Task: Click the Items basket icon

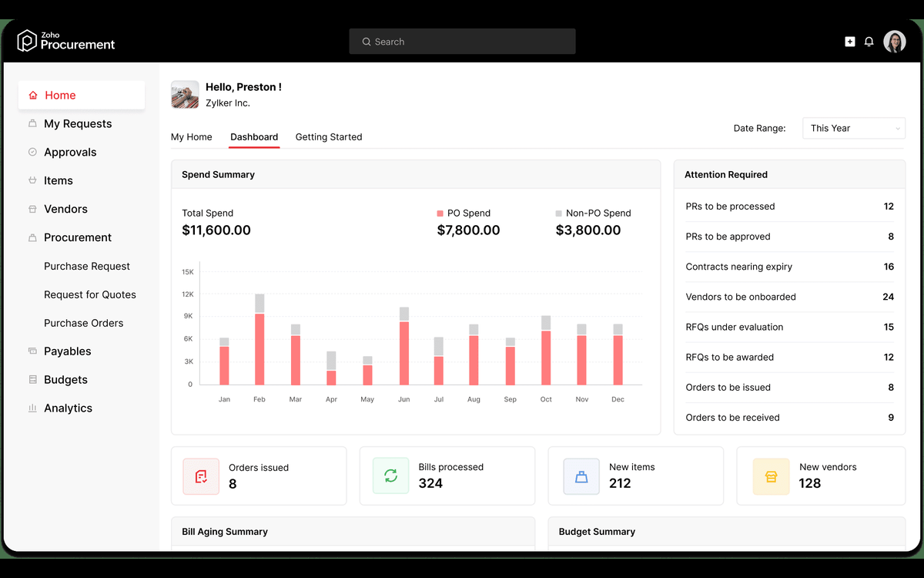Action: coord(32,180)
